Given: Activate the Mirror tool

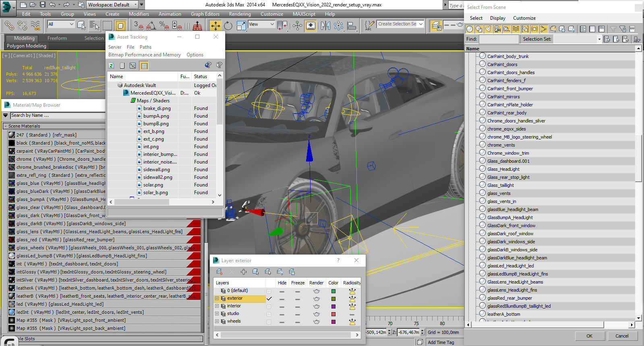Looking at the screenshot, I should point(325,26).
